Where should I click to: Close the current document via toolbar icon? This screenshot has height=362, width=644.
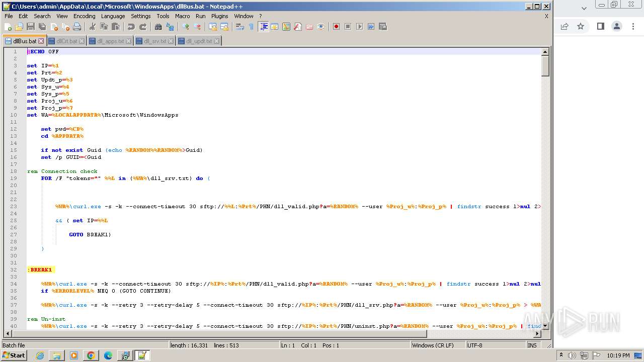click(x=54, y=27)
